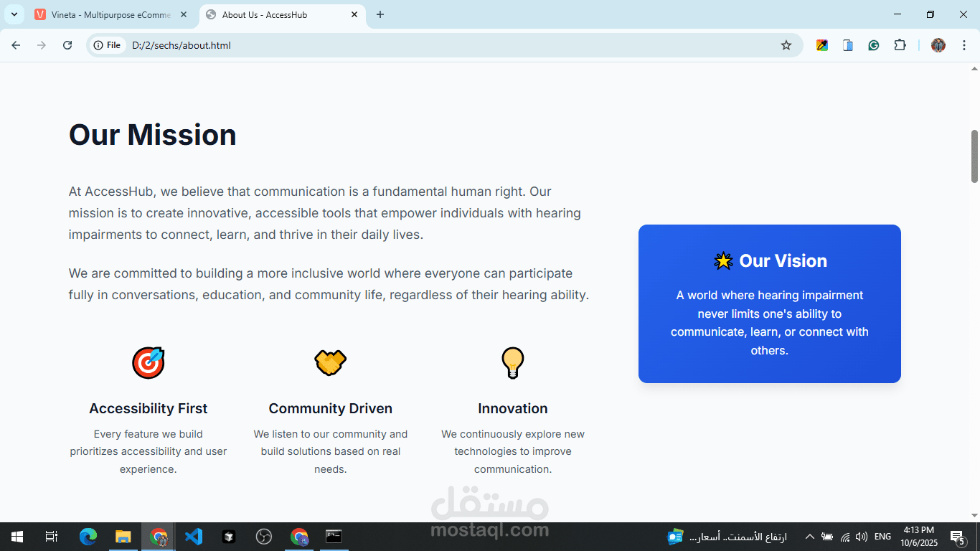
Task: Click the page scrollbar thumb
Action: click(x=974, y=156)
